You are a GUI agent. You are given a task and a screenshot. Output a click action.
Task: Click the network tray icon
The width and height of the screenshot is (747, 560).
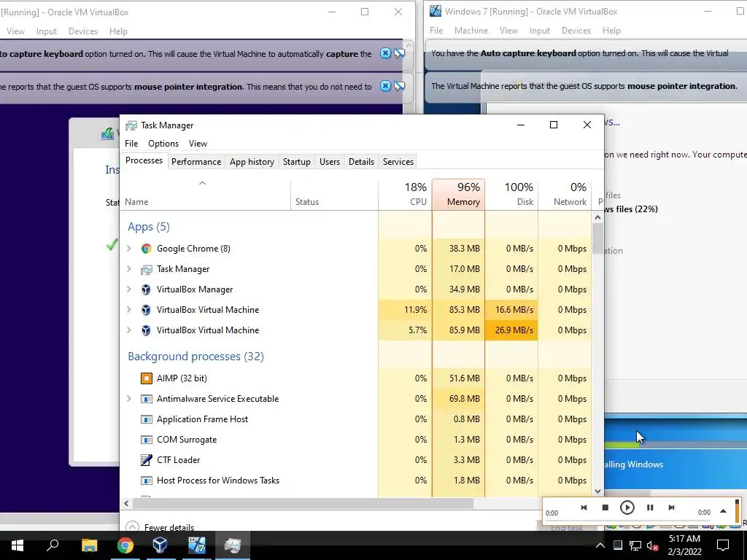point(635,545)
